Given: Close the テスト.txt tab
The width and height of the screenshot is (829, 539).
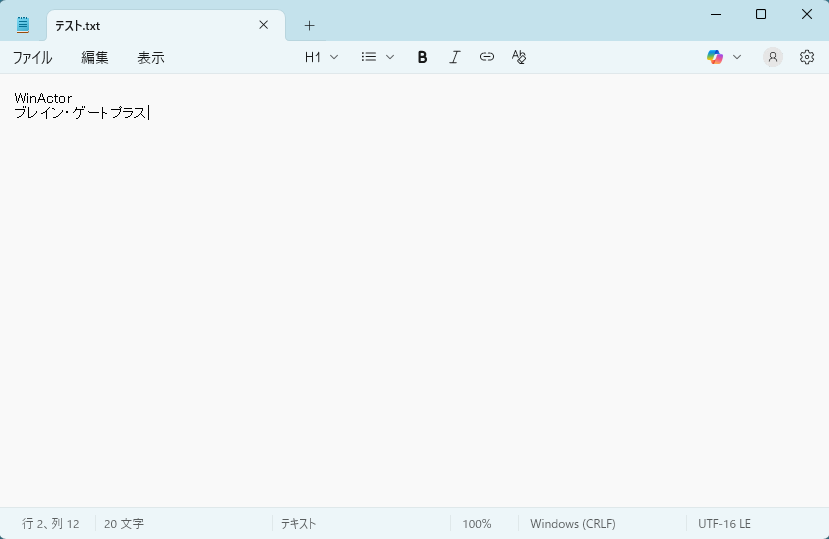Looking at the screenshot, I should tap(263, 25).
